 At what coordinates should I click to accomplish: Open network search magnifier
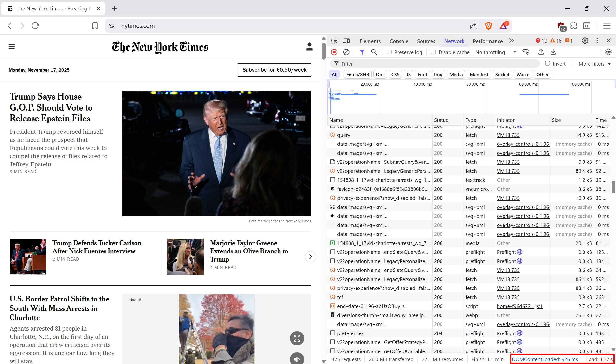coord(374,52)
